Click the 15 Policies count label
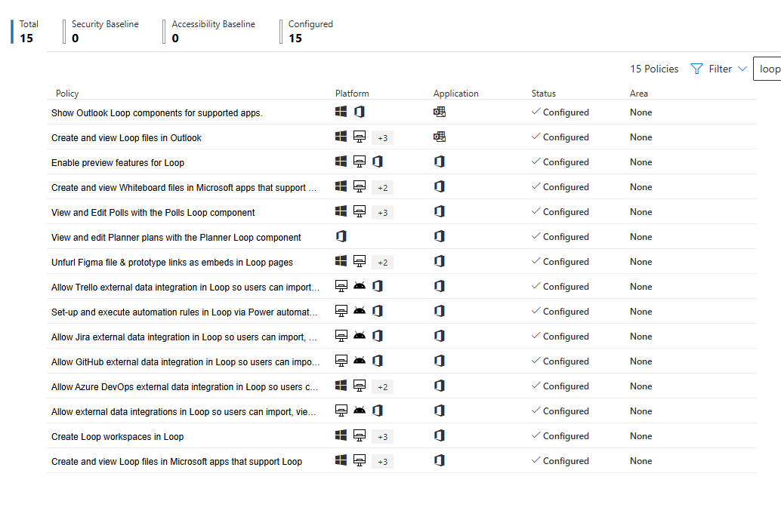 (x=654, y=69)
